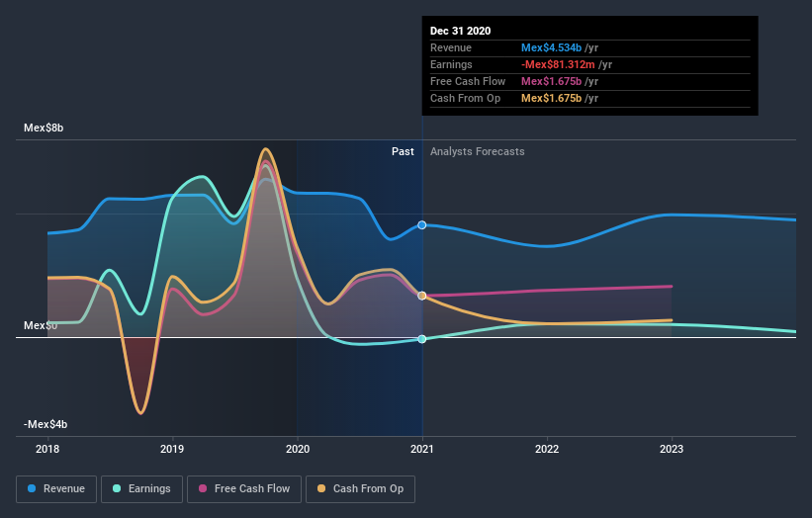Viewport: 812px width, 518px height.
Task: Select the 2022 x-axis label
Action: 547,449
